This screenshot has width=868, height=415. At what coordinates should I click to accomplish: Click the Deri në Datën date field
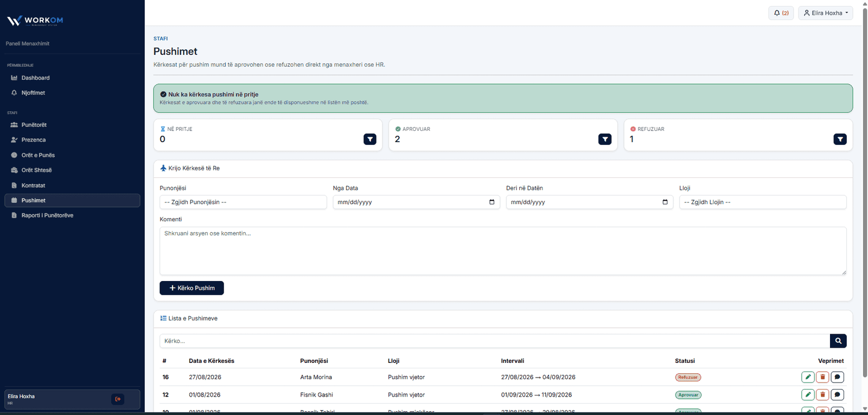click(x=590, y=202)
